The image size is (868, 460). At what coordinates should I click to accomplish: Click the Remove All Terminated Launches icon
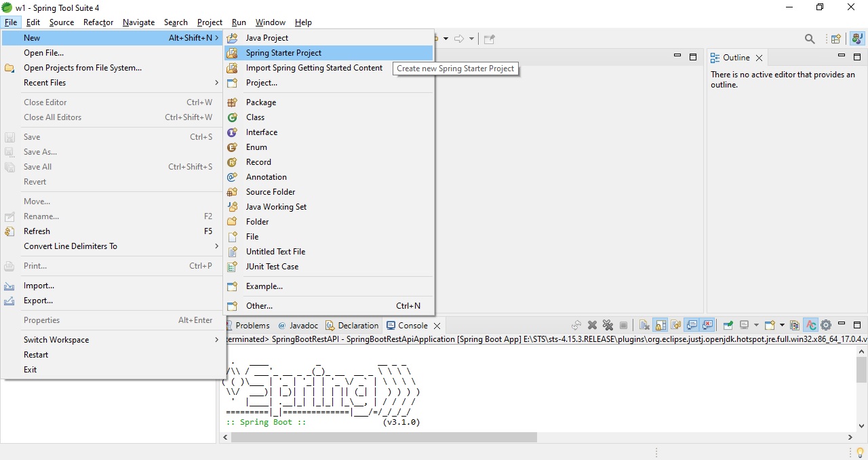[608, 326]
